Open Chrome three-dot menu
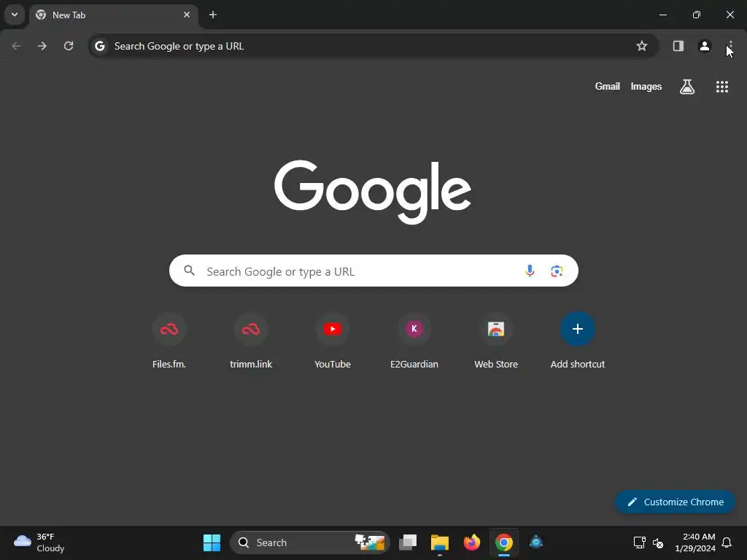 (x=729, y=46)
